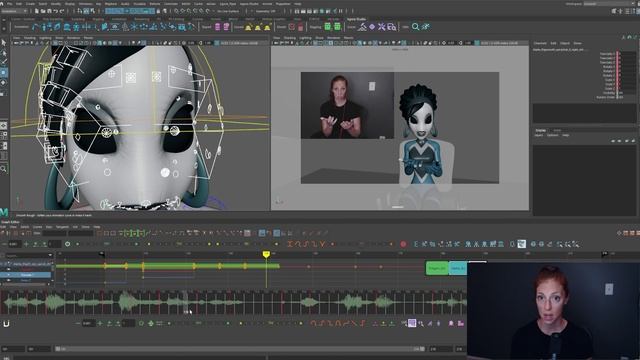Open the File menu
The image size is (640, 360).
point(10,4)
